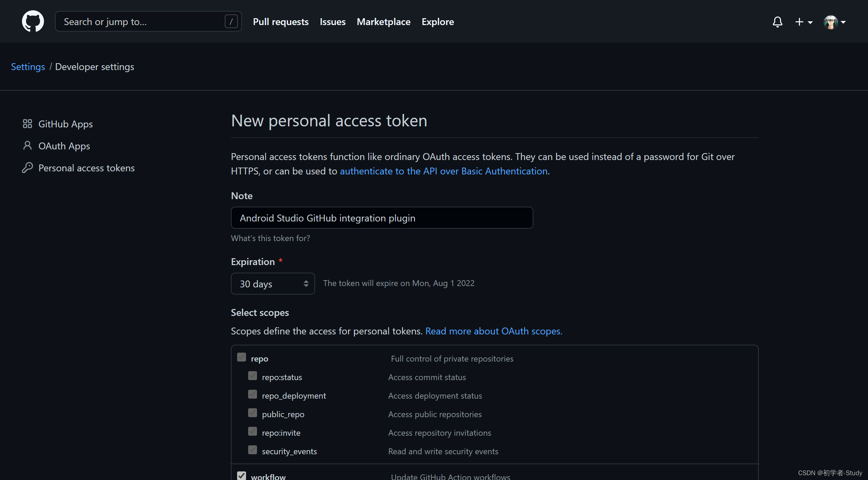Viewport: 868px width, 480px height.
Task: Open Marketplace menu item
Action: click(383, 21)
